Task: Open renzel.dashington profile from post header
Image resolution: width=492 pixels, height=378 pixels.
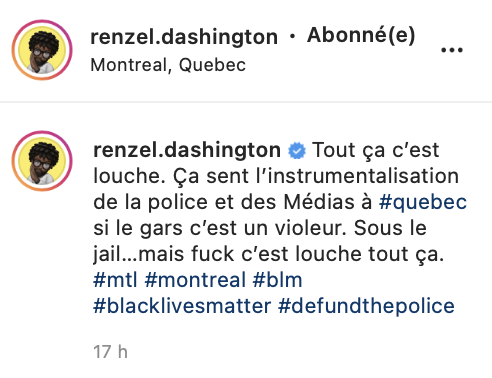Action: [x=184, y=36]
